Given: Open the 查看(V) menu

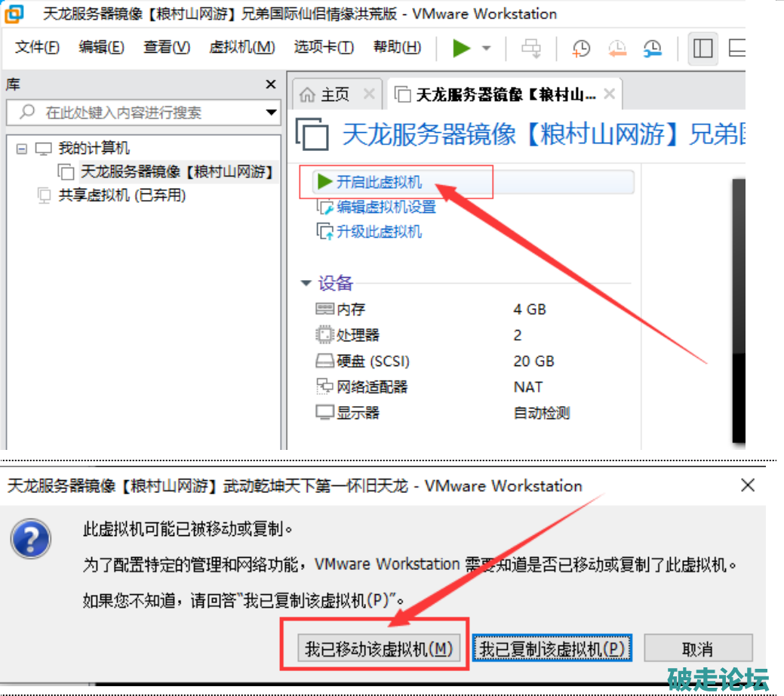Looking at the screenshot, I should click(167, 48).
